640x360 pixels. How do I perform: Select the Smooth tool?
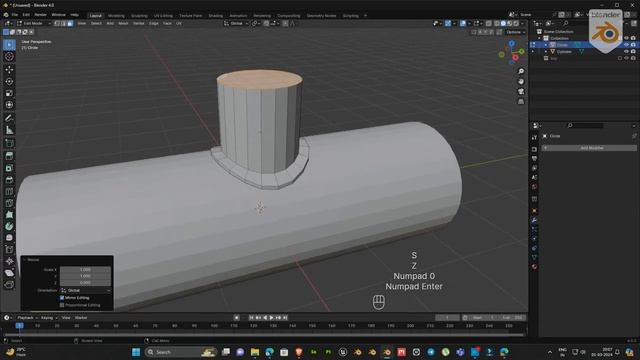point(9,238)
